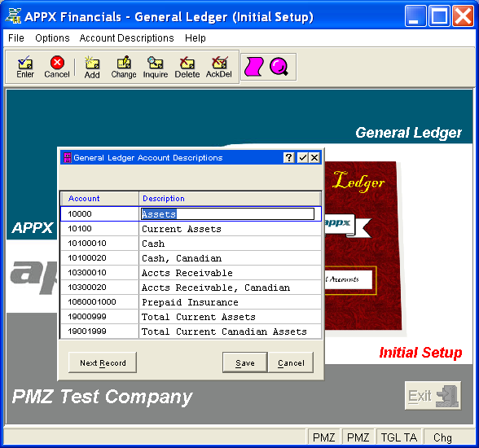This screenshot has height=448, width=479.
Task: Open help via the dialog's question mark icon
Action: click(288, 157)
